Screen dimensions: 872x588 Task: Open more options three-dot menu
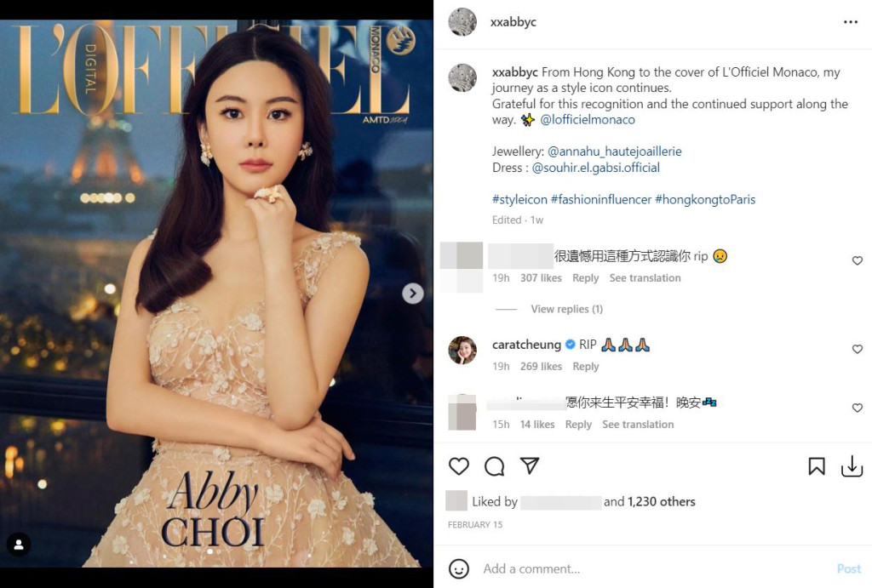click(851, 22)
